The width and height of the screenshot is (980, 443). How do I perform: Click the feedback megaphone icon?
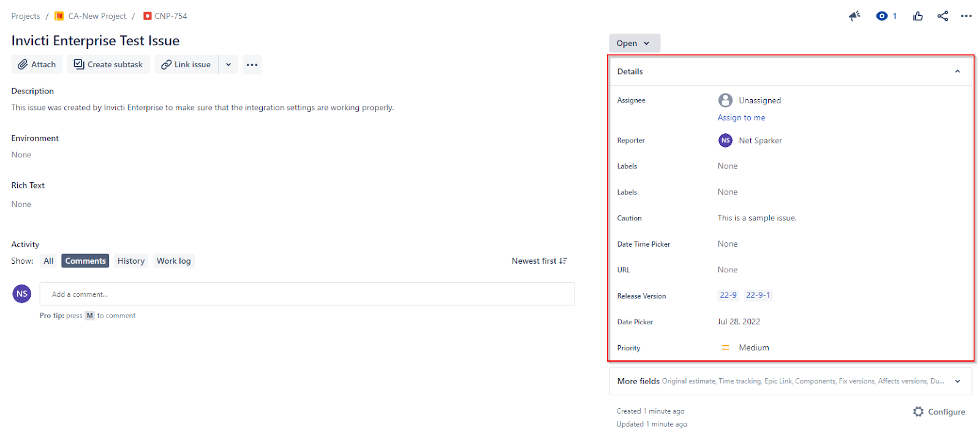[x=854, y=16]
